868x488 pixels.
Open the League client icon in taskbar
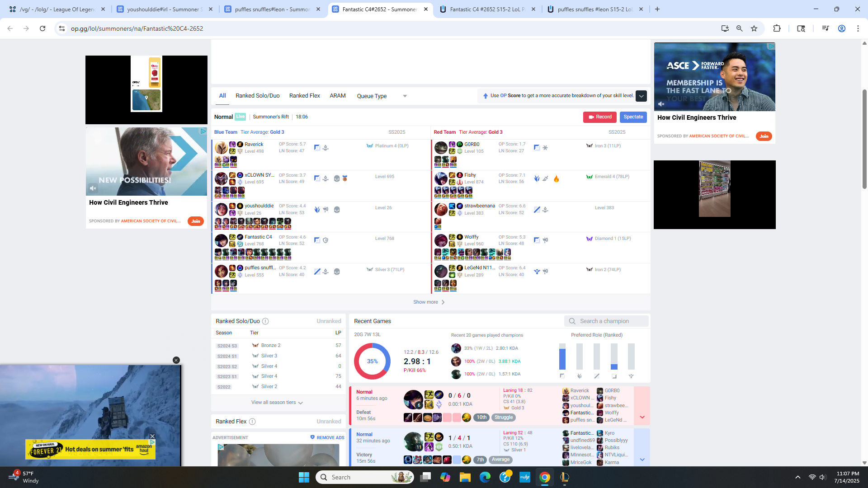(564, 477)
